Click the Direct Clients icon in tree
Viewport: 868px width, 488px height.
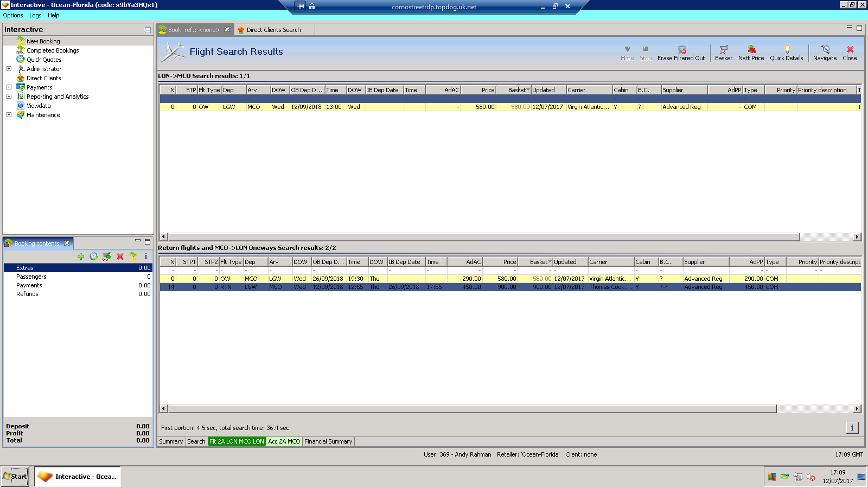coord(21,78)
